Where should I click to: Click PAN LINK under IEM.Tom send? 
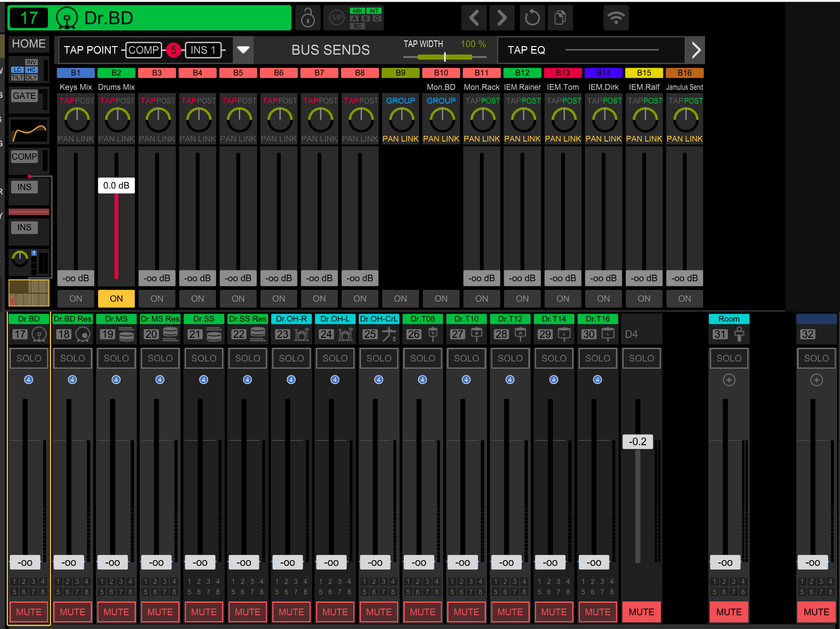point(563,139)
